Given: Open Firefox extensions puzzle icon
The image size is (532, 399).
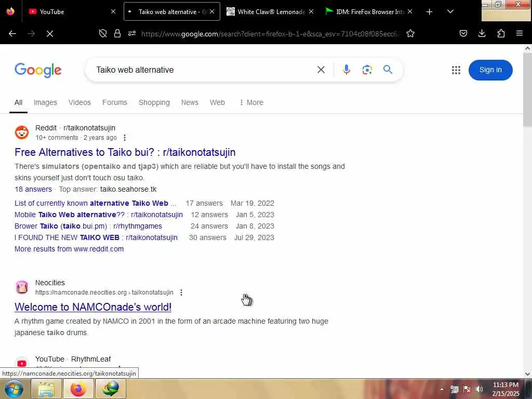Looking at the screenshot, I should coord(501,33).
